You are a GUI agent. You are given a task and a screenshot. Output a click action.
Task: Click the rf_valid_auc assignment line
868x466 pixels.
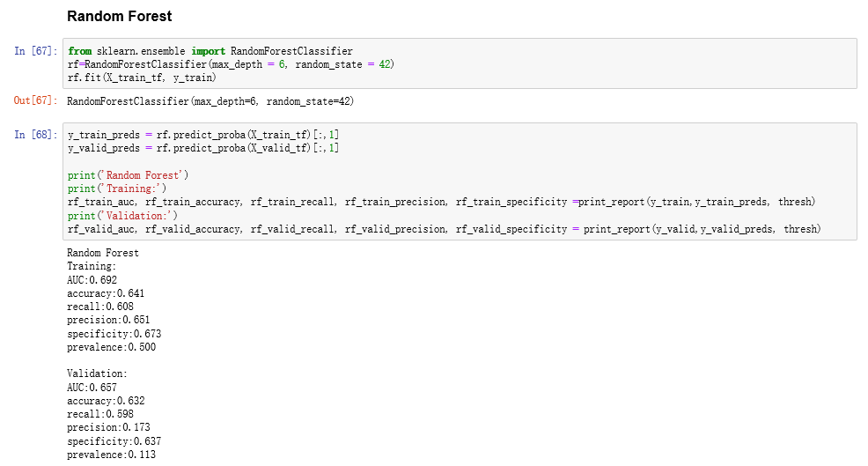click(x=444, y=229)
